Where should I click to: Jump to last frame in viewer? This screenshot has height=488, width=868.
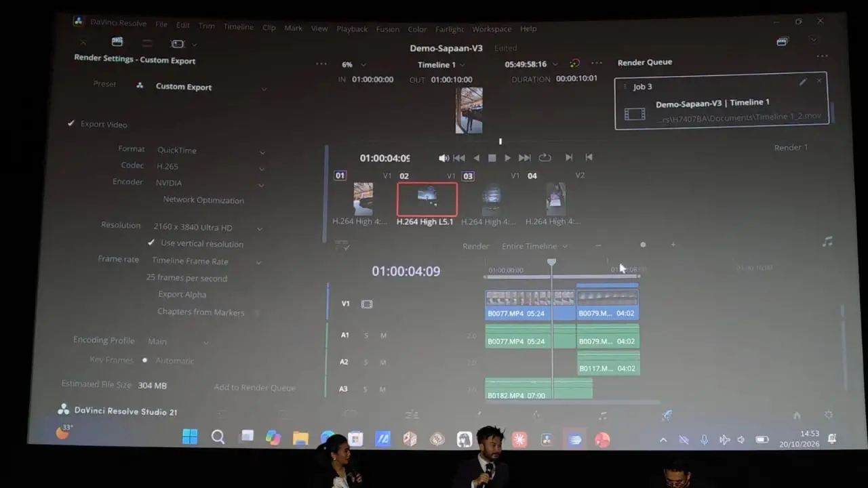point(524,158)
